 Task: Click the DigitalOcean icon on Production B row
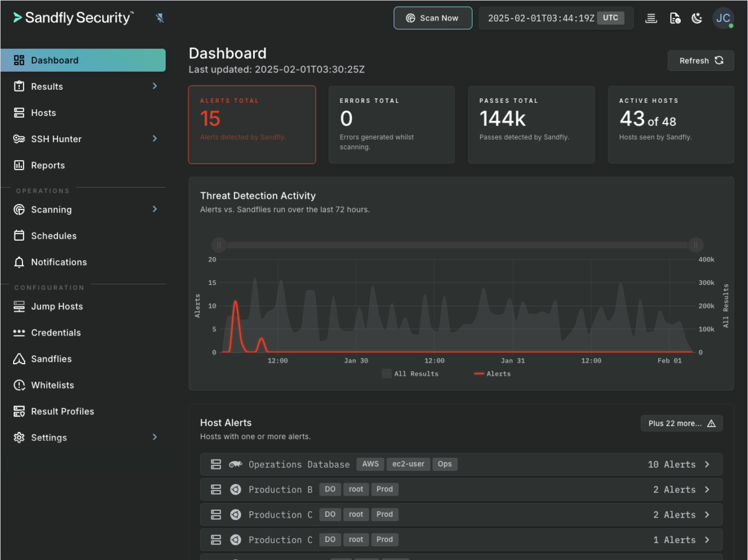(236, 489)
